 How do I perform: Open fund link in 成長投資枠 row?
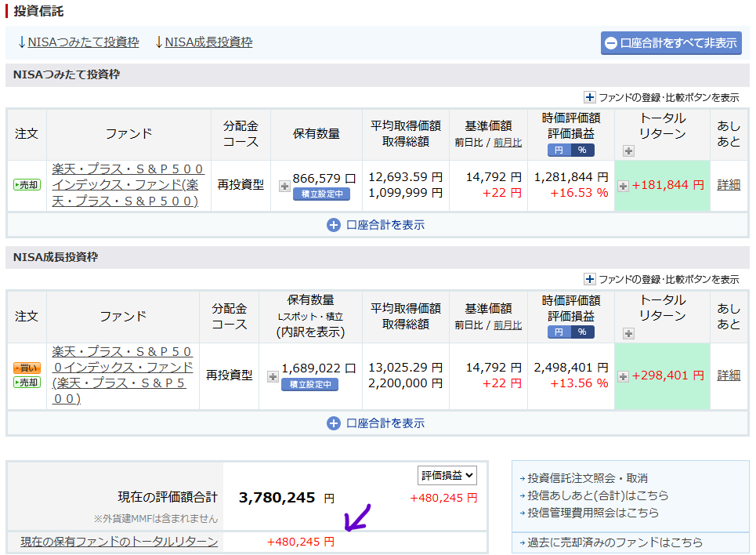(x=122, y=375)
